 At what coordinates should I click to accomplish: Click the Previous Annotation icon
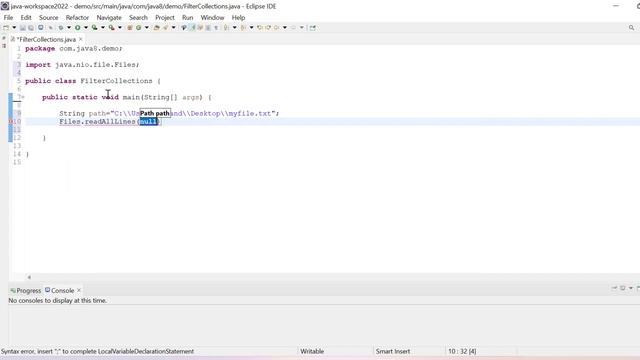(x=243, y=28)
